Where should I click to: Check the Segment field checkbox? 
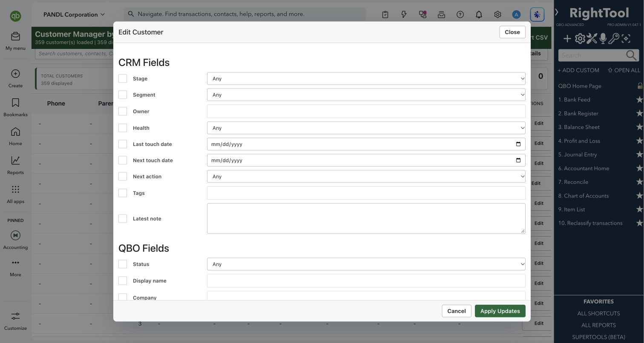coord(123,95)
